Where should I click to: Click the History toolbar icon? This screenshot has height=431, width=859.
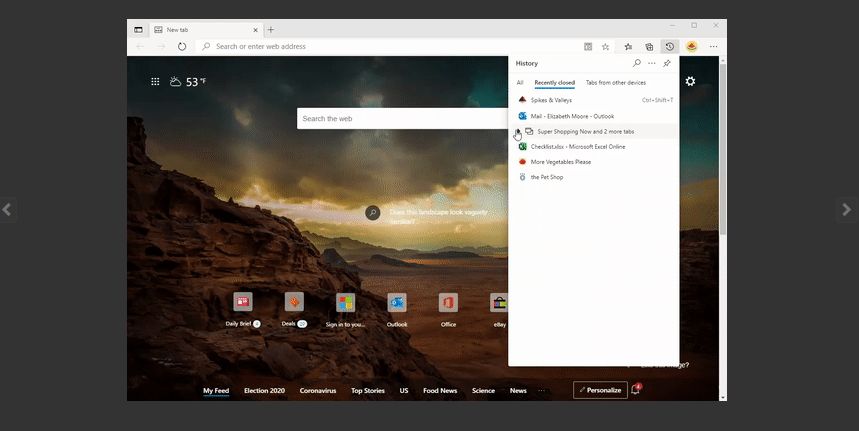tap(669, 46)
